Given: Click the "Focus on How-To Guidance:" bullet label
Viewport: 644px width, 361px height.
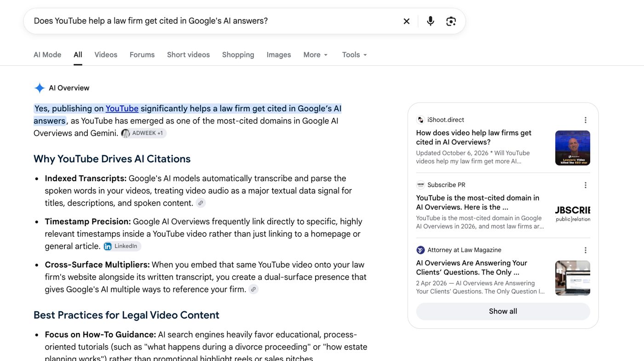Looking at the screenshot, I should (x=100, y=335).
